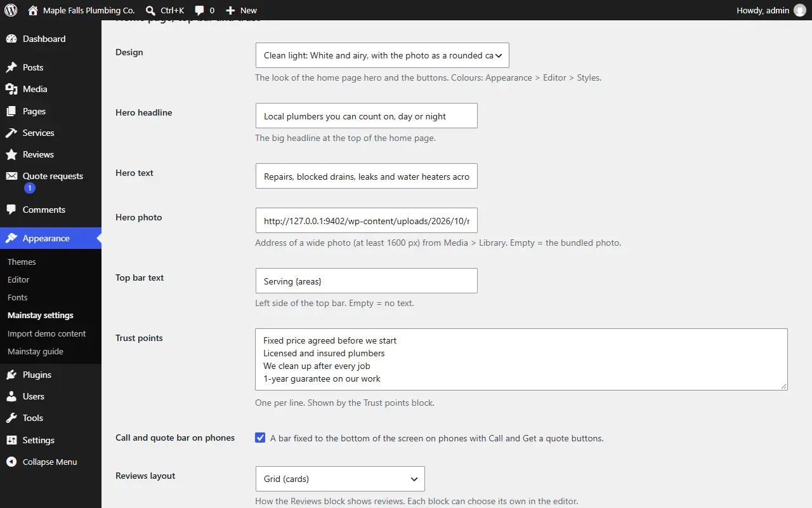Screen dimensions: 812x508
Task: Click the home icon beside Maple Falls Plumbing Co.
Action: [x=33, y=10]
